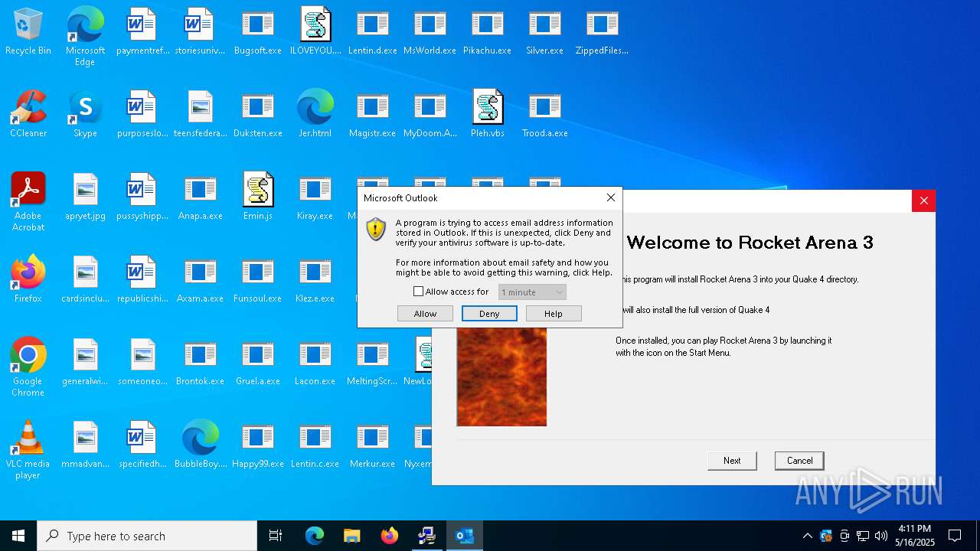Select the Pikachu.exe desktop file
The image size is (980, 551).
488,31
